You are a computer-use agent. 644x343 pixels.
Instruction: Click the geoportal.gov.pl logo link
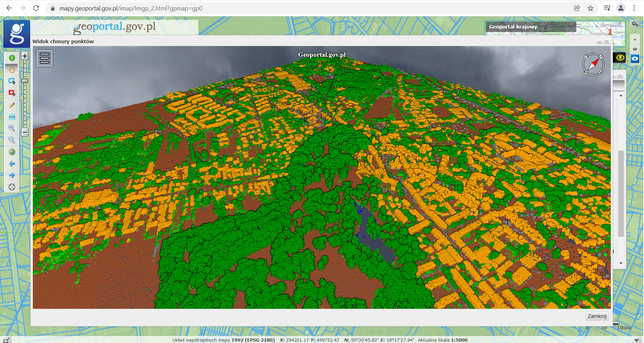tap(115, 27)
